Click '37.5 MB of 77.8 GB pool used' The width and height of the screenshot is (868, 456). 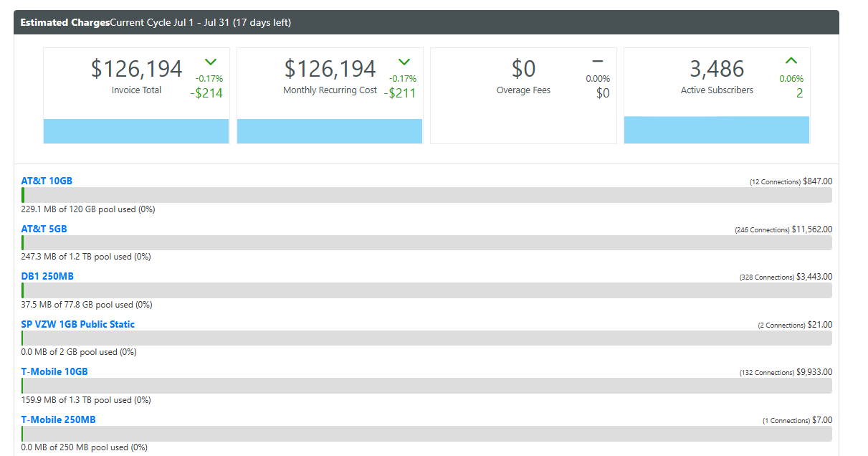coord(87,305)
